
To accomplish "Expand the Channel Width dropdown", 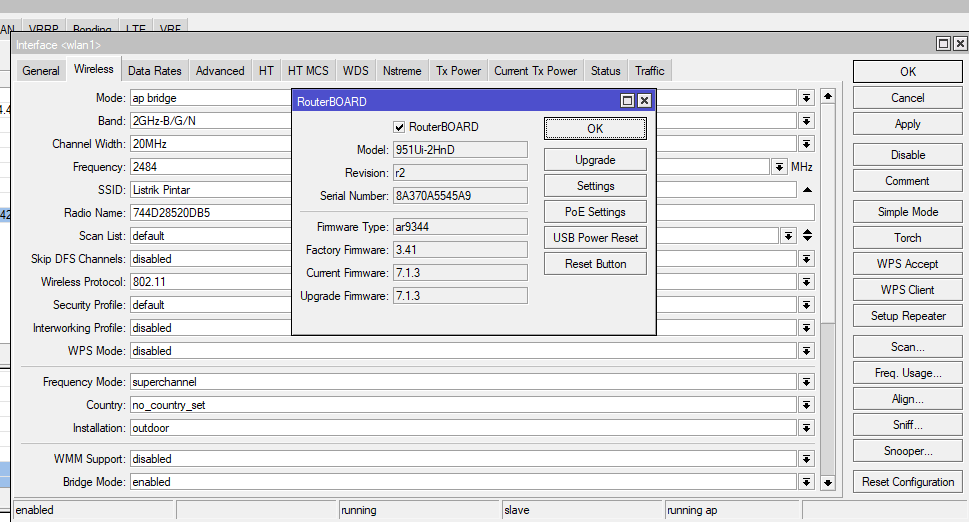I will pos(806,144).
